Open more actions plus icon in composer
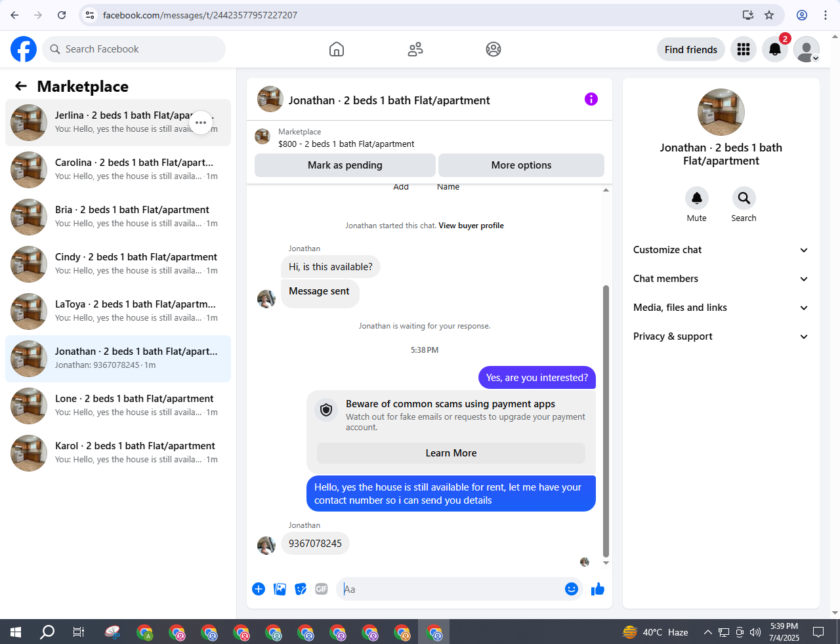This screenshot has height=644, width=840. (259, 589)
